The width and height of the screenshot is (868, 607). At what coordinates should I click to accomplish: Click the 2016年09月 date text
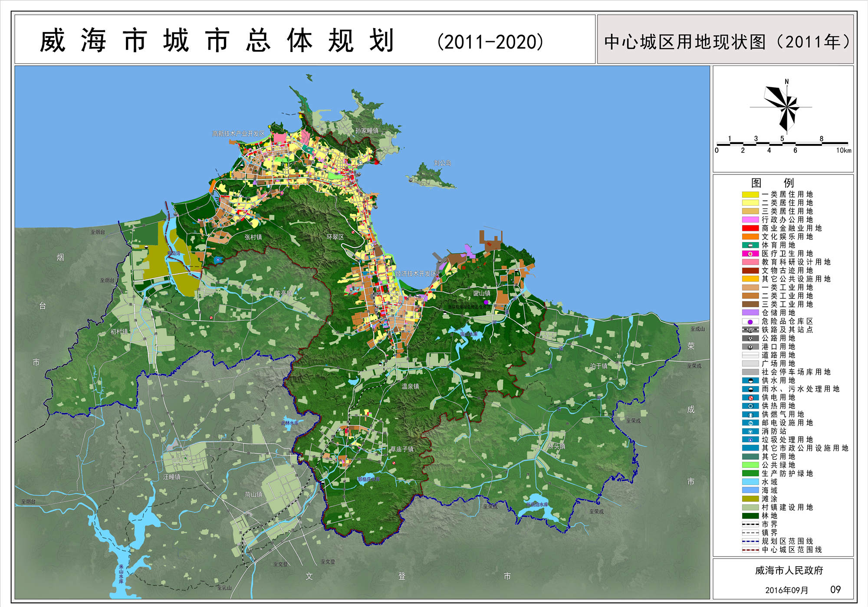786,590
